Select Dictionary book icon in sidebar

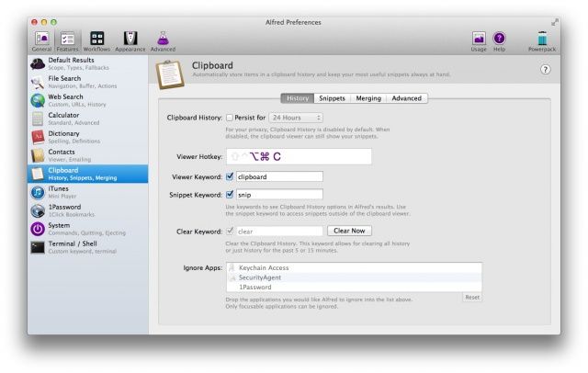pyautogui.click(x=38, y=138)
